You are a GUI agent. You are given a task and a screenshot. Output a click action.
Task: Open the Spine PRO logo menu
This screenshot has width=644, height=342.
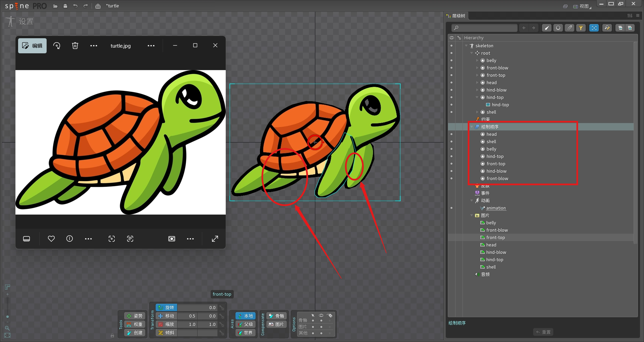click(26, 6)
